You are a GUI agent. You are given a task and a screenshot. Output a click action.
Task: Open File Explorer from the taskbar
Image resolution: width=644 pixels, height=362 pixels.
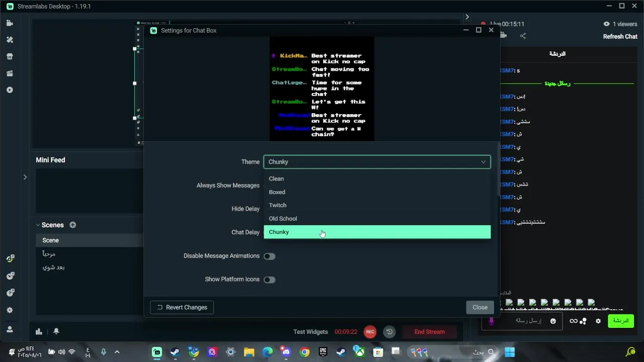click(249, 352)
